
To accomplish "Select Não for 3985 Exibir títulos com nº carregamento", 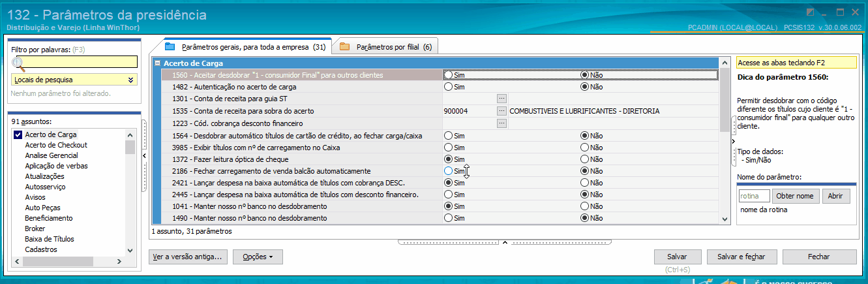I will pyautogui.click(x=584, y=147).
